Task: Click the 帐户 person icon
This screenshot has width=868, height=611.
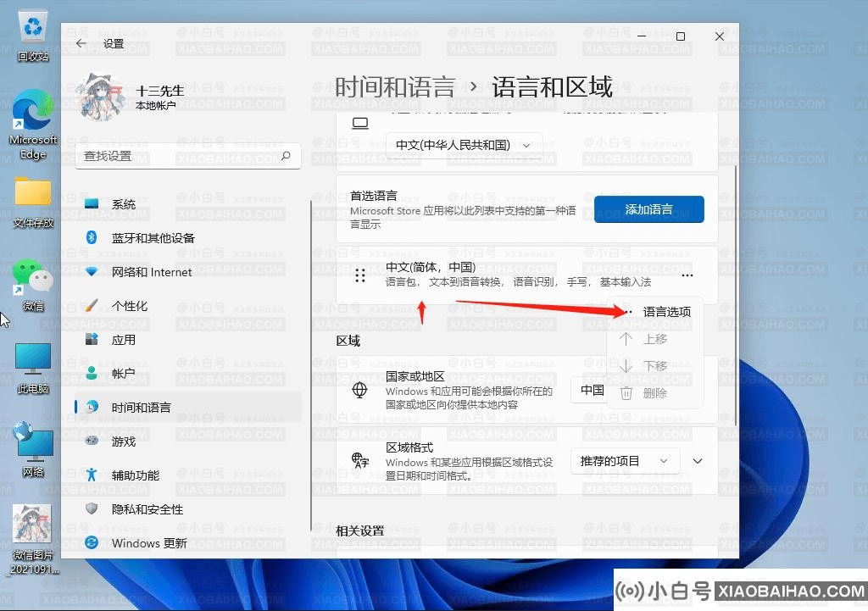Action: click(x=92, y=373)
